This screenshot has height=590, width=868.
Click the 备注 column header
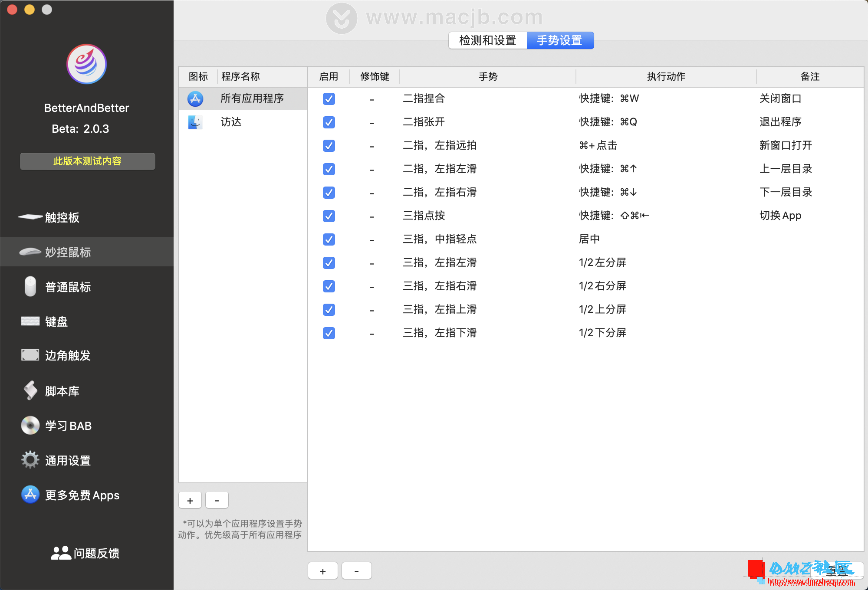[810, 77]
